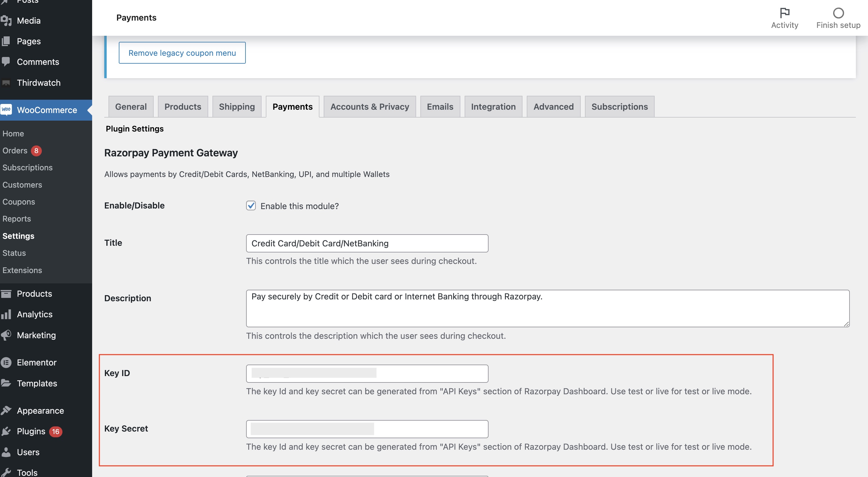This screenshot has height=477, width=868.
Task: Click the Tools wrench icon
Action: [x=6, y=472]
